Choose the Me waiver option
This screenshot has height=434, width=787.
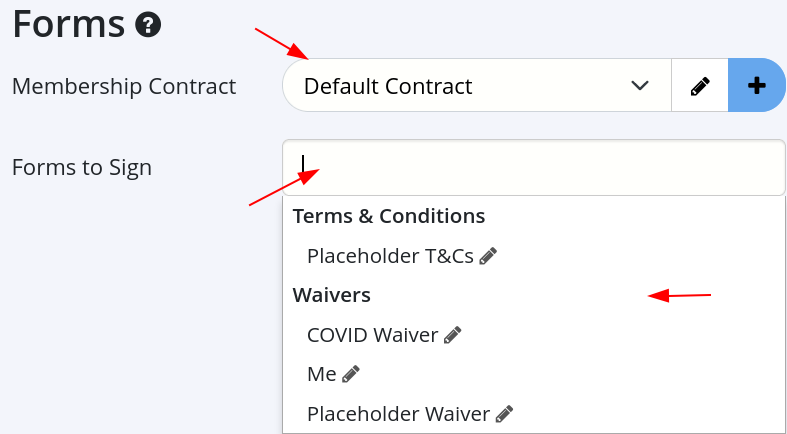tap(321, 374)
